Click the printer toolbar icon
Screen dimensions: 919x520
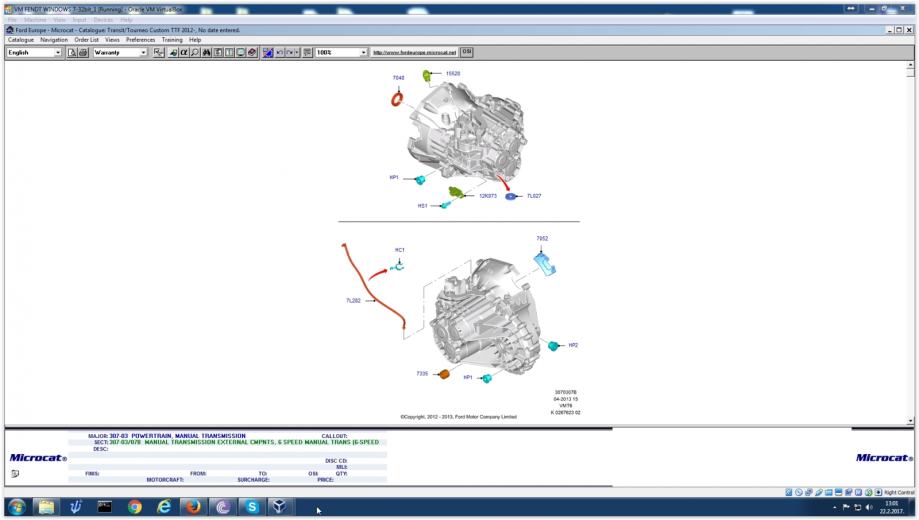tap(83, 52)
